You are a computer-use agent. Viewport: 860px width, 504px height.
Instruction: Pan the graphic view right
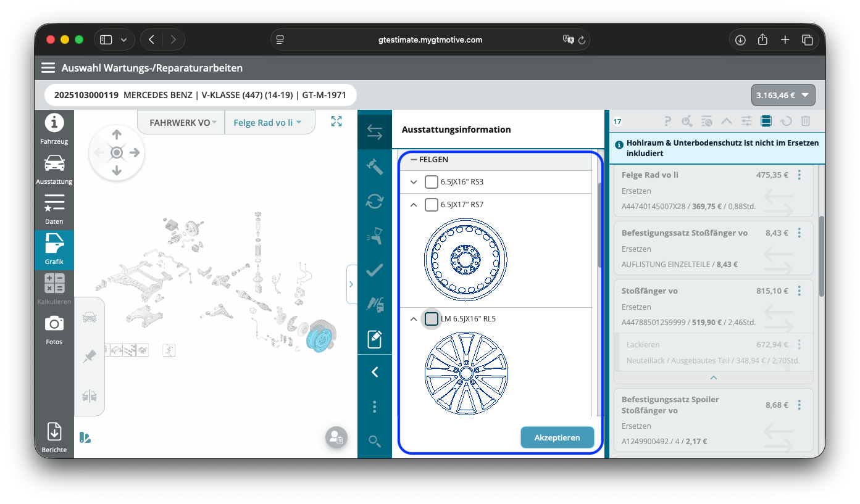[x=135, y=152]
